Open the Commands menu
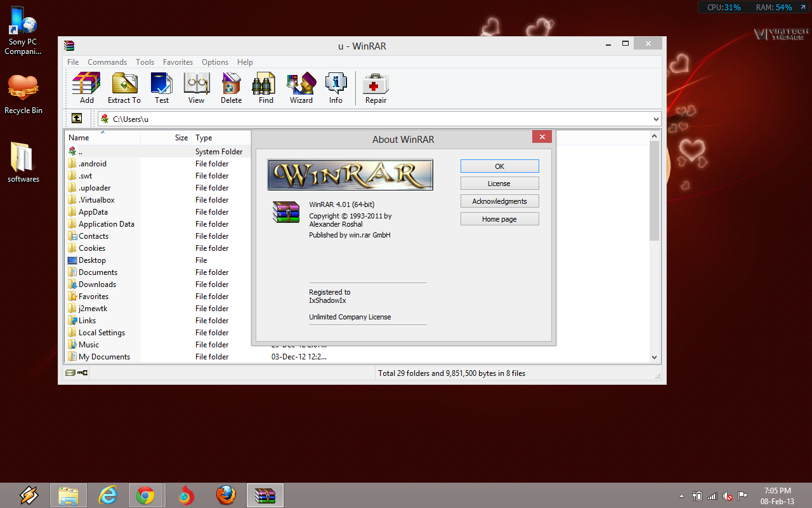812x508 pixels. (x=107, y=62)
